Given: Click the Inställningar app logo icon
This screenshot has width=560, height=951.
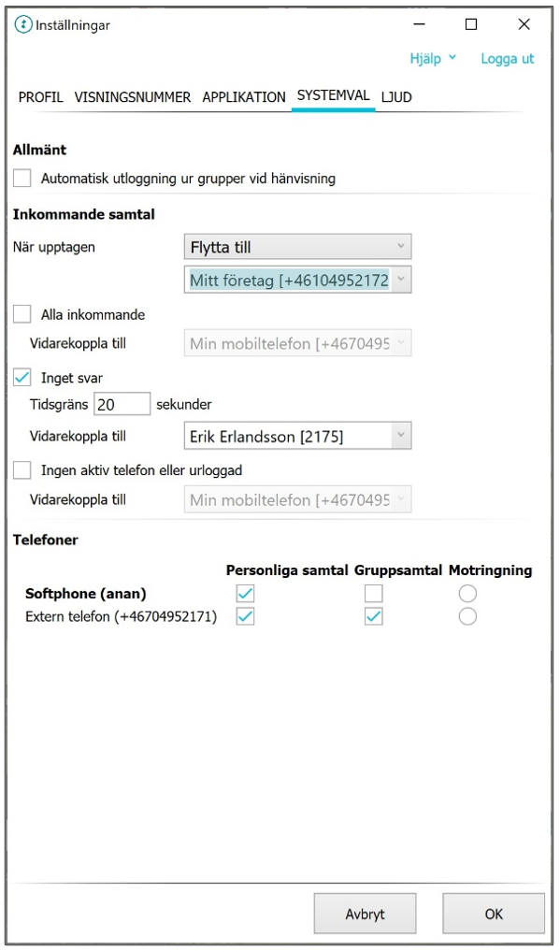Looking at the screenshot, I should pyautogui.click(x=23, y=25).
